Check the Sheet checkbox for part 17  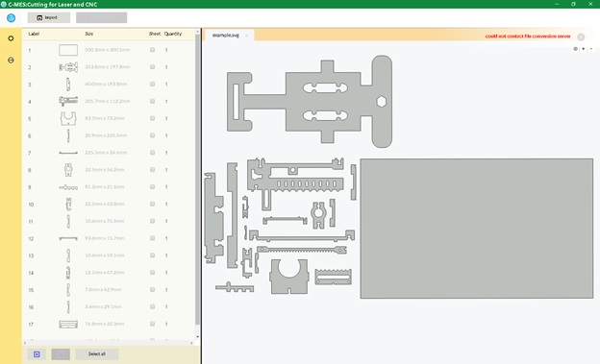(x=153, y=324)
